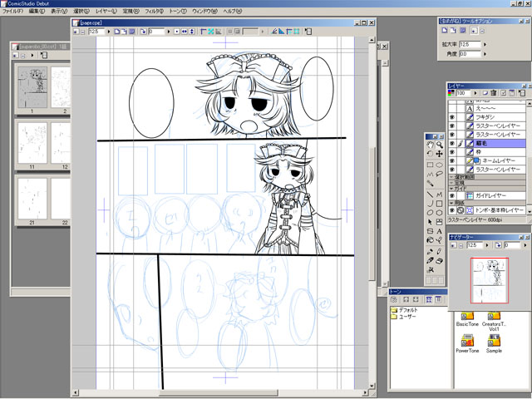532x399 pixels.
Task: Select the Fill bucket tool
Action: 430,240
